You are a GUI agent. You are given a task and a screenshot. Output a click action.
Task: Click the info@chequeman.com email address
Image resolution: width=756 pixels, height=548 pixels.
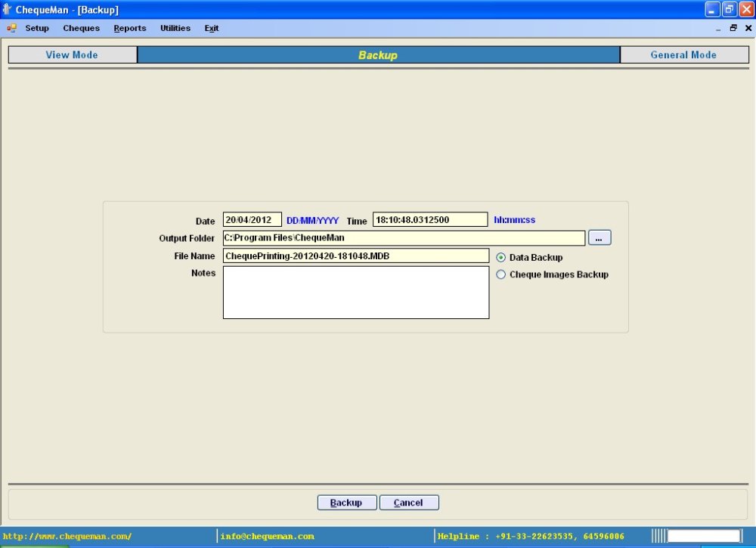click(x=267, y=536)
